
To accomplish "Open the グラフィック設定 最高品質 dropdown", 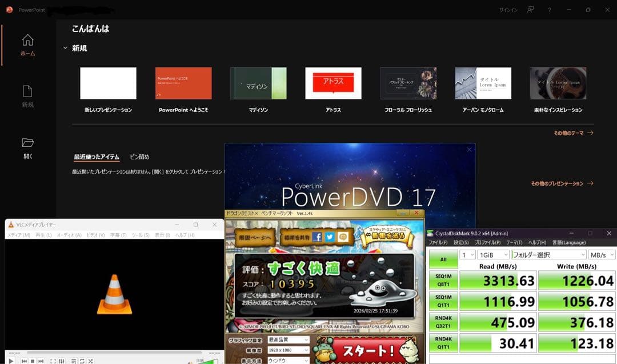I will click(x=289, y=339).
